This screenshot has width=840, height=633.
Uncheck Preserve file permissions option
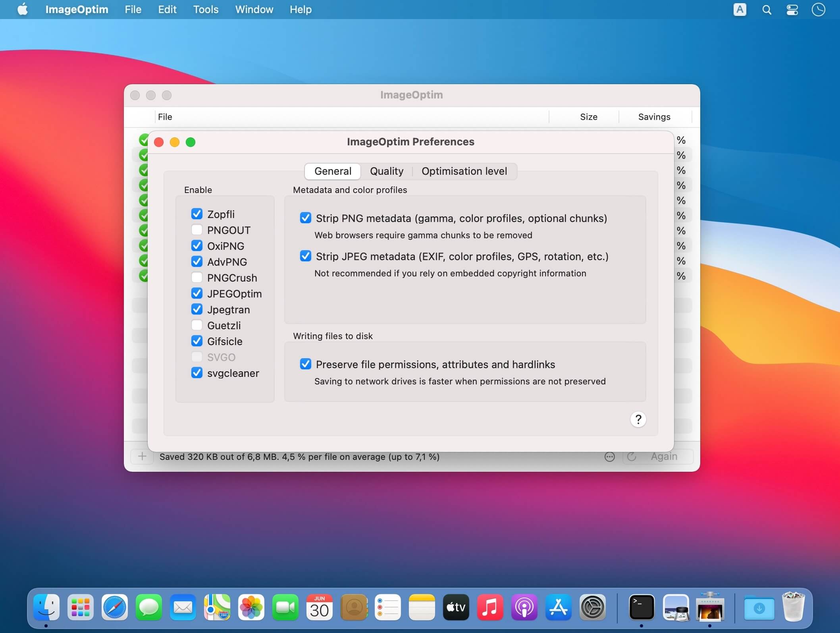[x=306, y=364]
